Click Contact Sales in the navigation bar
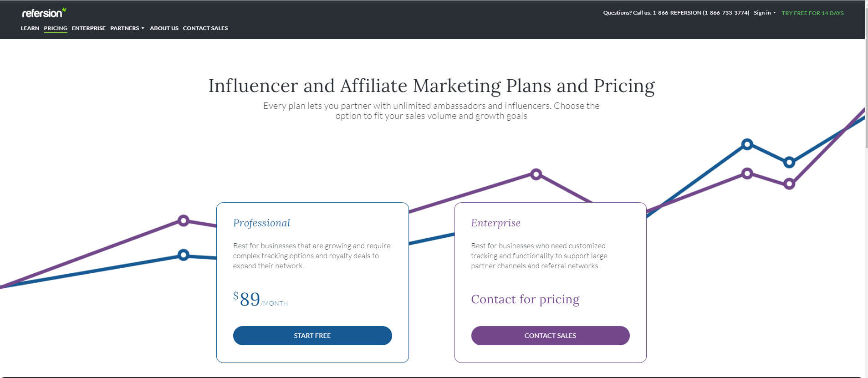 (x=205, y=28)
